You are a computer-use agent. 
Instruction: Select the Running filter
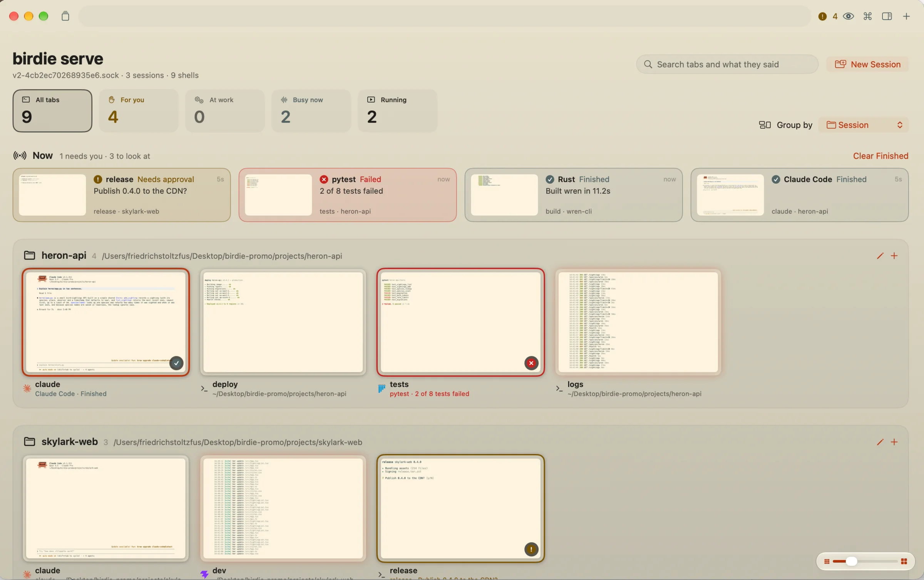coord(397,111)
